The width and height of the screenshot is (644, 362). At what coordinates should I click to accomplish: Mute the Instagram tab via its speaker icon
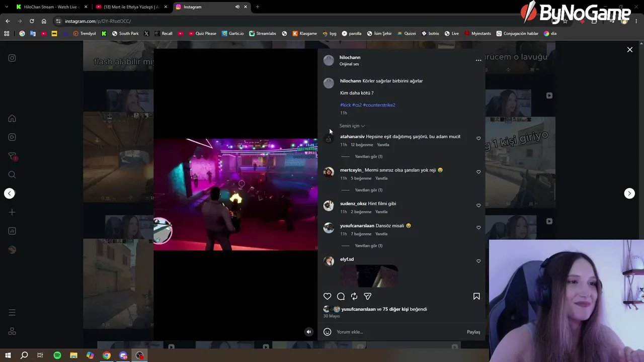[x=237, y=7]
